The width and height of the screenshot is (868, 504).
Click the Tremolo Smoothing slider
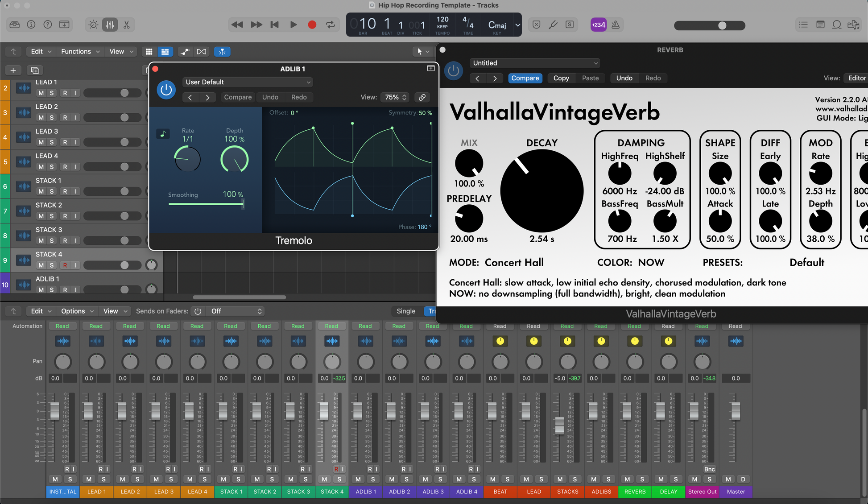pyautogui.click(x=206, y=204)
